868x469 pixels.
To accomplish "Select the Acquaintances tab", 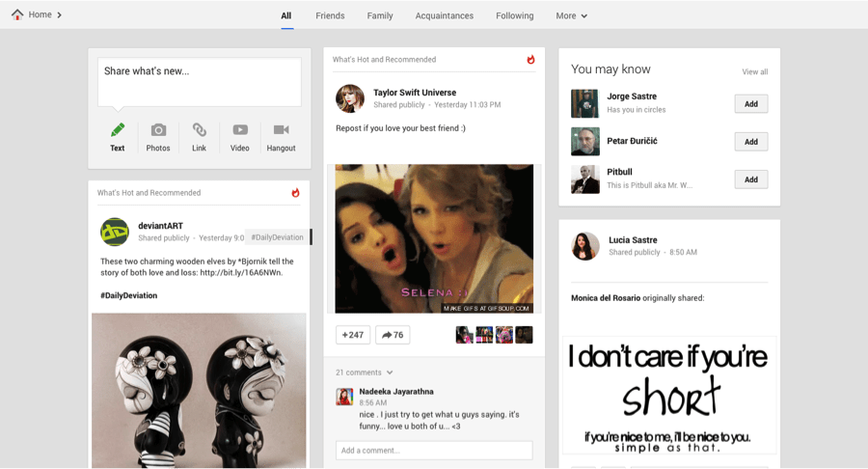I will click(x=445, y=15).
